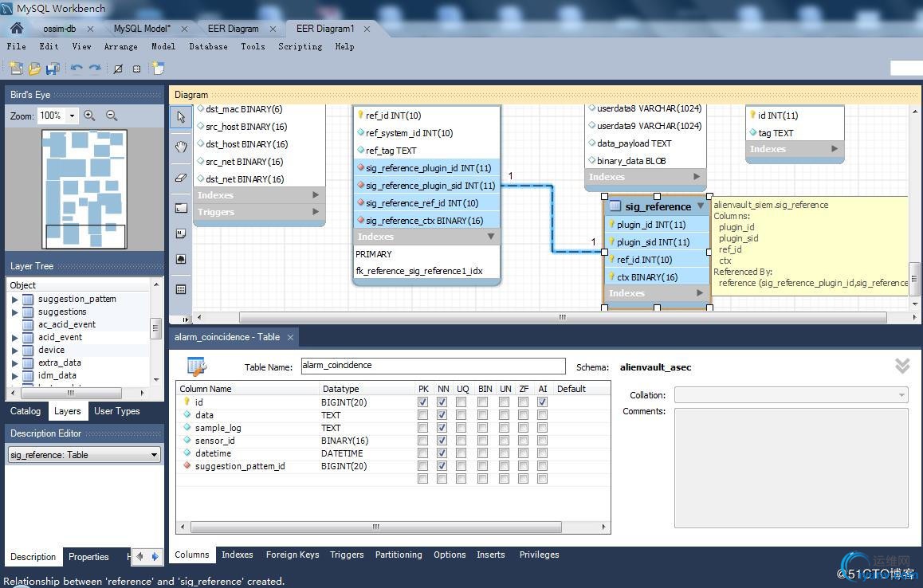Image resolution: width=923 pixels, height=588 pixels.
Task: Choose the text note tool
Action: click(x=181, y=233)
